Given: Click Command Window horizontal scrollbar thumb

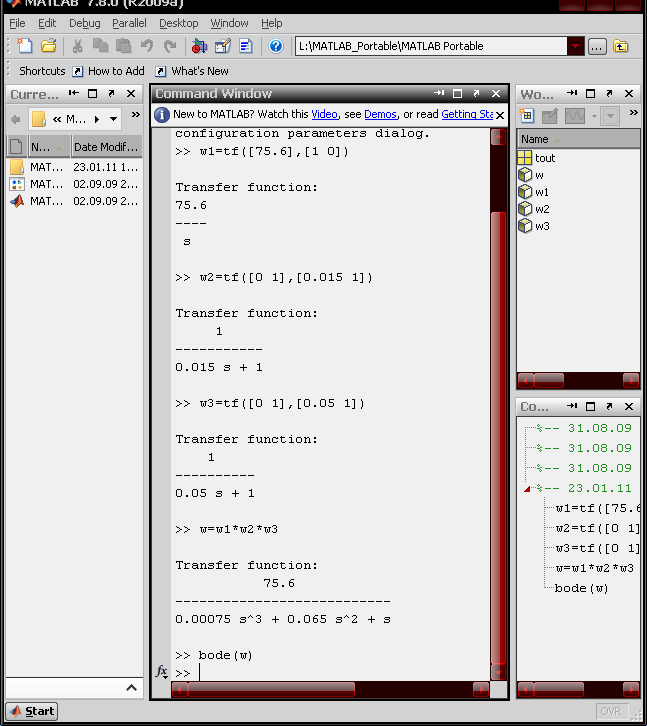Looking at the screenshot, I should click(271, 690).
